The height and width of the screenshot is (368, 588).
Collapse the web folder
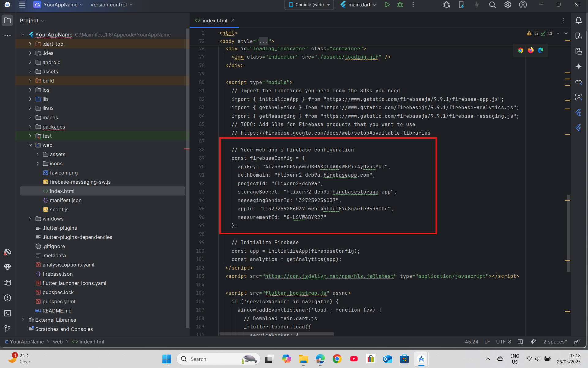(30, 145)
